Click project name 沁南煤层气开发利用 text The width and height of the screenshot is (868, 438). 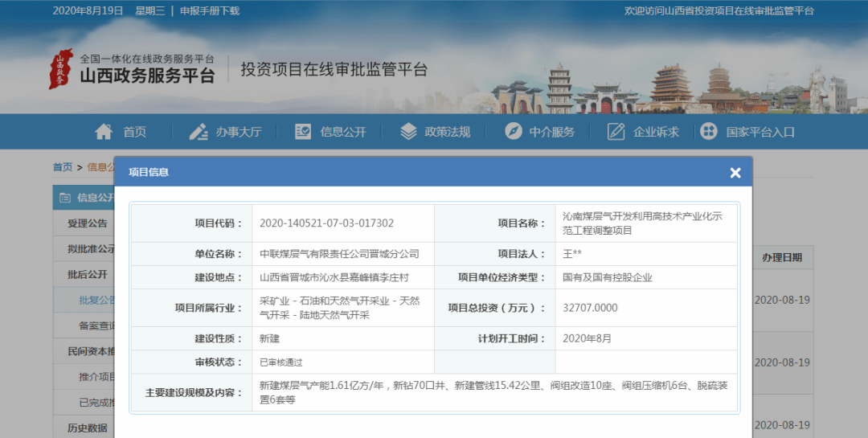tap(642, 223)
